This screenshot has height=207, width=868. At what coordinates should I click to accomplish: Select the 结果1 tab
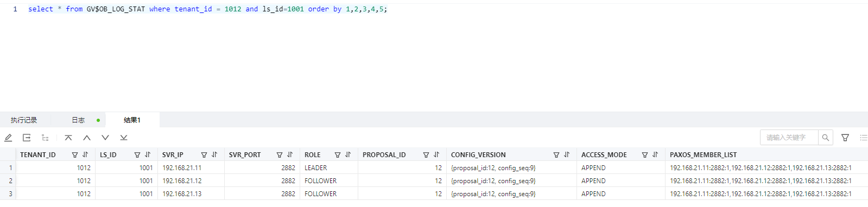click(x=132, y=120)
